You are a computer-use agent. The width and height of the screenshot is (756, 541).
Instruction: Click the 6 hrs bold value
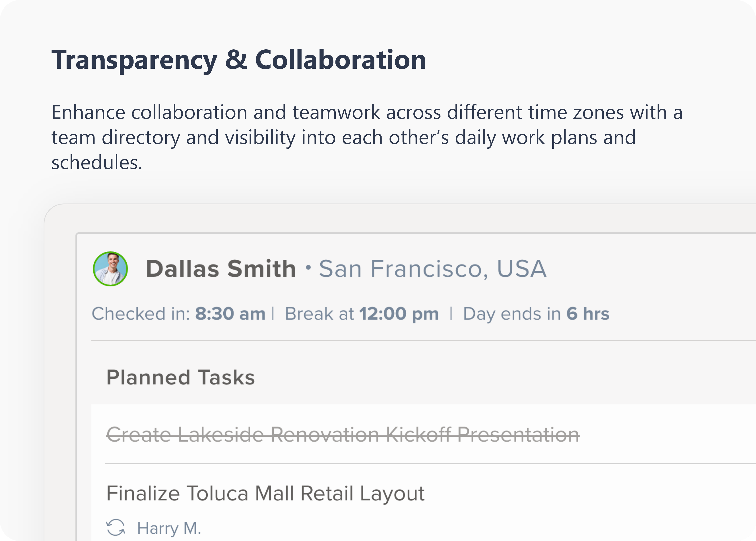[x=588, y=314]
